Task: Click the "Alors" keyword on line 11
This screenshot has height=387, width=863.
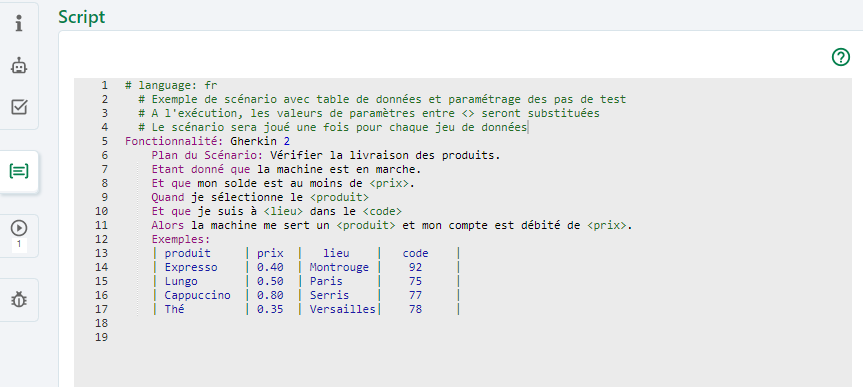Action: 168,225
